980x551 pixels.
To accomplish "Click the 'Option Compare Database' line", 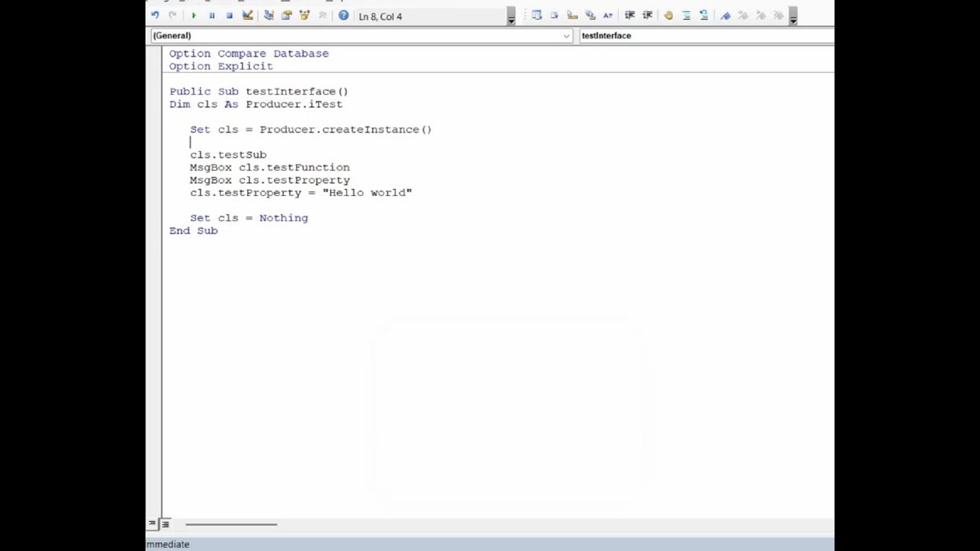I will [249, 54].
